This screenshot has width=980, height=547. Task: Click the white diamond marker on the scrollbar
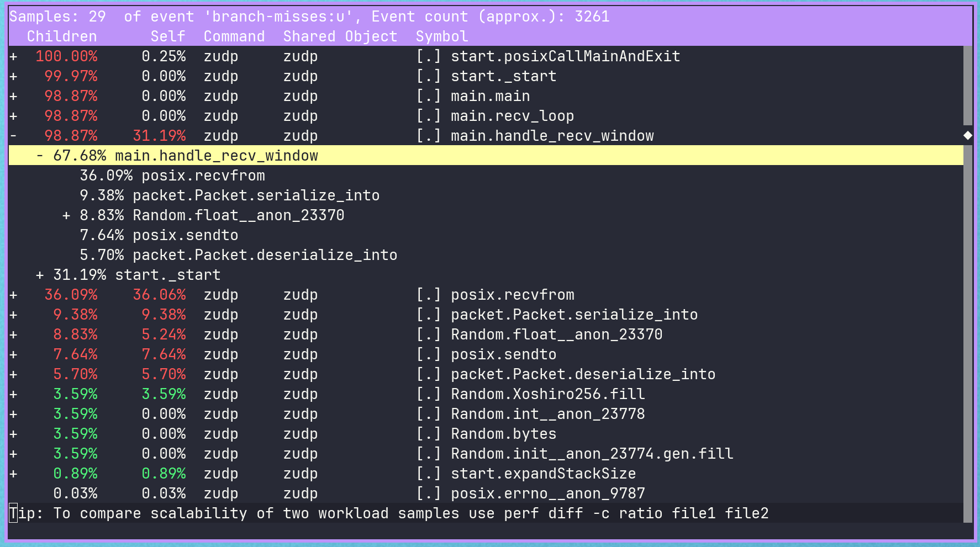pyautogui.click(x=967, y=135)
